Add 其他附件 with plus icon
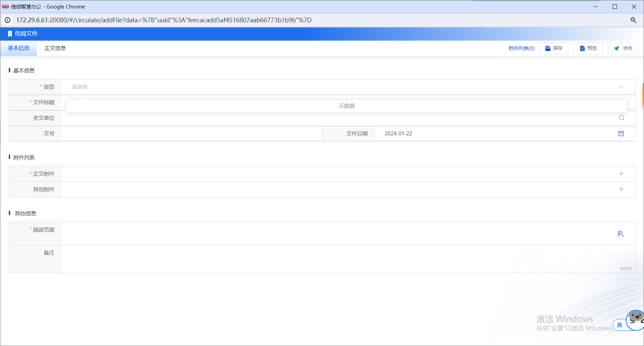The image size is (644, 346). 621,189
